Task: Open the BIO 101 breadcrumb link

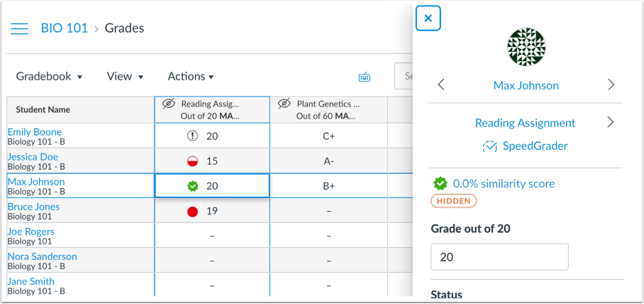Action: [x=64, y=28]
